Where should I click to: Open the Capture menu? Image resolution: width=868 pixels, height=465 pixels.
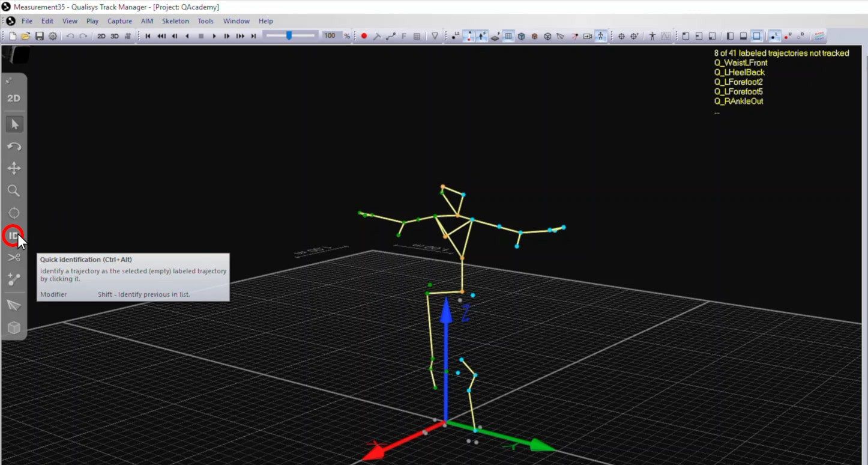point(119,21)
